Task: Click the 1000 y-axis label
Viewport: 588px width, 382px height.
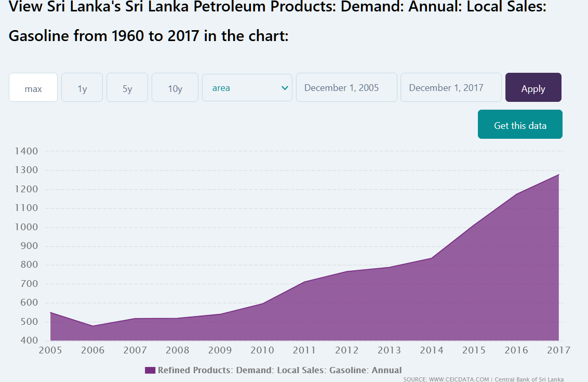Action: 26,227
